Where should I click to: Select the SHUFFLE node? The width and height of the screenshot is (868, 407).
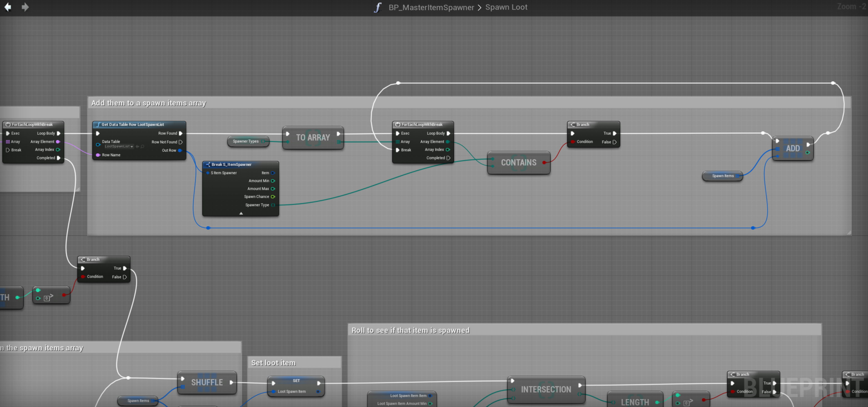click(207, 382)
